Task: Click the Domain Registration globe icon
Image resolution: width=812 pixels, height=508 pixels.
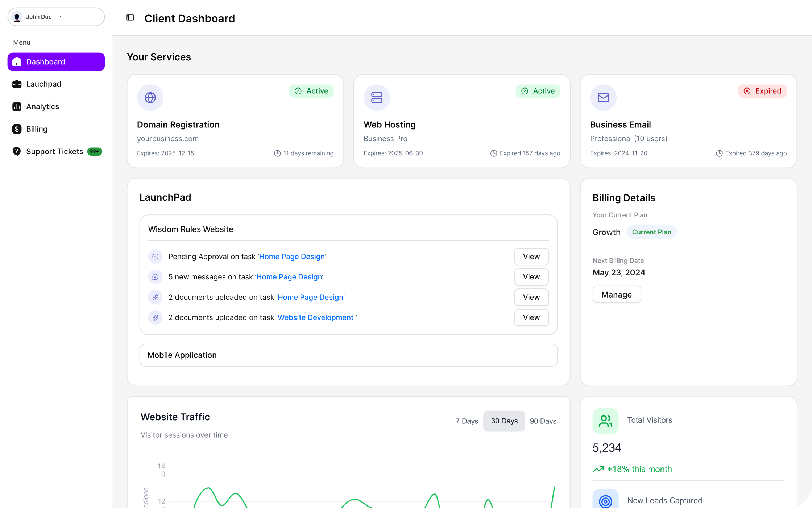Action: coord(150,98)
